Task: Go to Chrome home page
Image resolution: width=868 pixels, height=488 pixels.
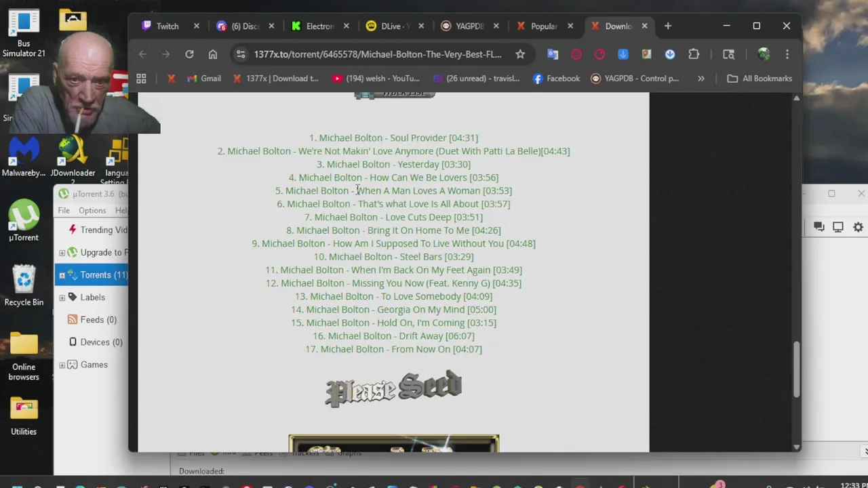Action: click(213, 54)
